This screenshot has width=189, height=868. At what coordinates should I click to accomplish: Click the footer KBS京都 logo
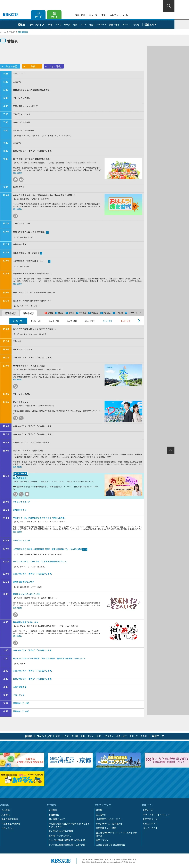point(61,861)
